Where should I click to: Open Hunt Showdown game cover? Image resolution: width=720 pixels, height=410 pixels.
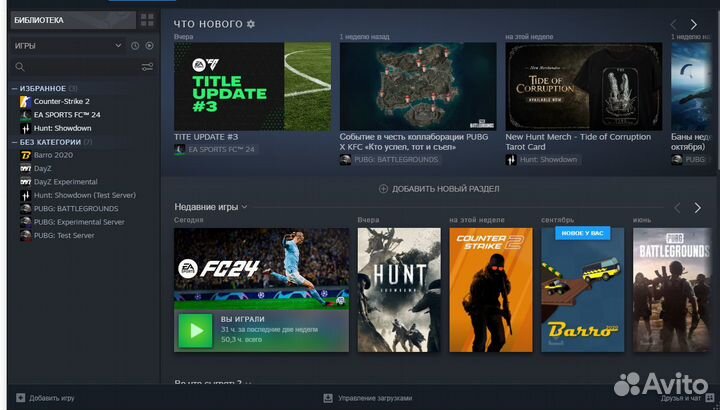coord(399,290)
